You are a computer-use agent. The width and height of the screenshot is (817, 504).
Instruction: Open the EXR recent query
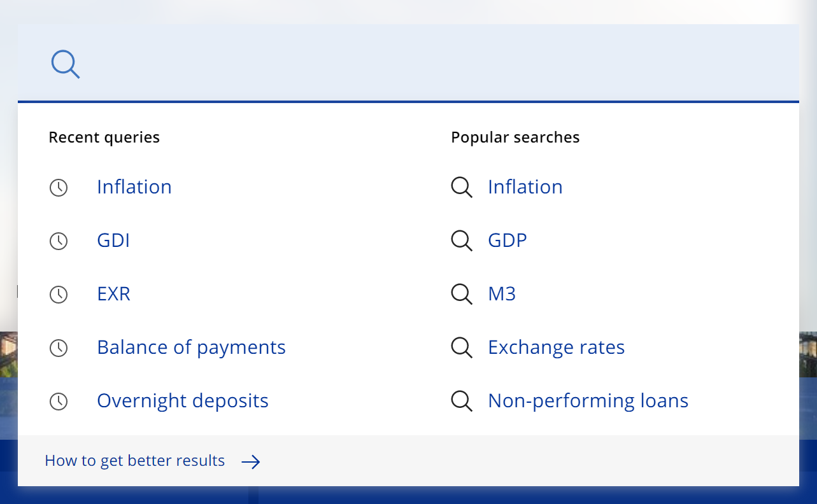pos(113,294)
